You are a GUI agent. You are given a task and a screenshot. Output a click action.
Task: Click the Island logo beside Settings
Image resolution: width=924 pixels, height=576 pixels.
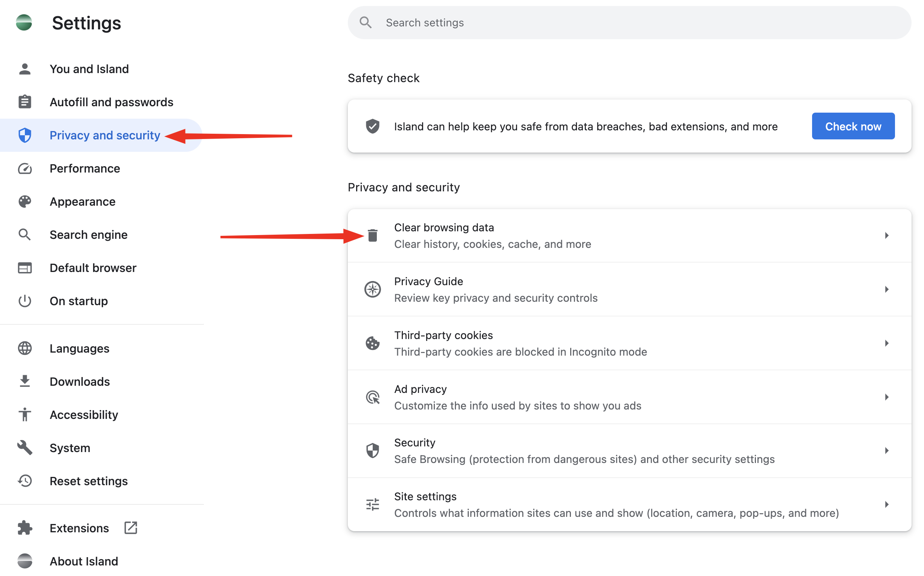pyautogui.click(x=24, y=23)
